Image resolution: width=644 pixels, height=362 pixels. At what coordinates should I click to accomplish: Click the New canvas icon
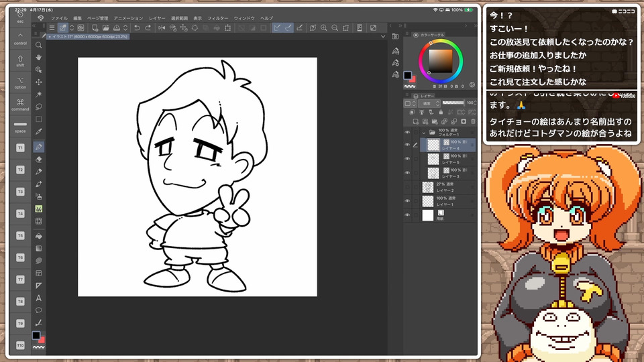point(95,27)
